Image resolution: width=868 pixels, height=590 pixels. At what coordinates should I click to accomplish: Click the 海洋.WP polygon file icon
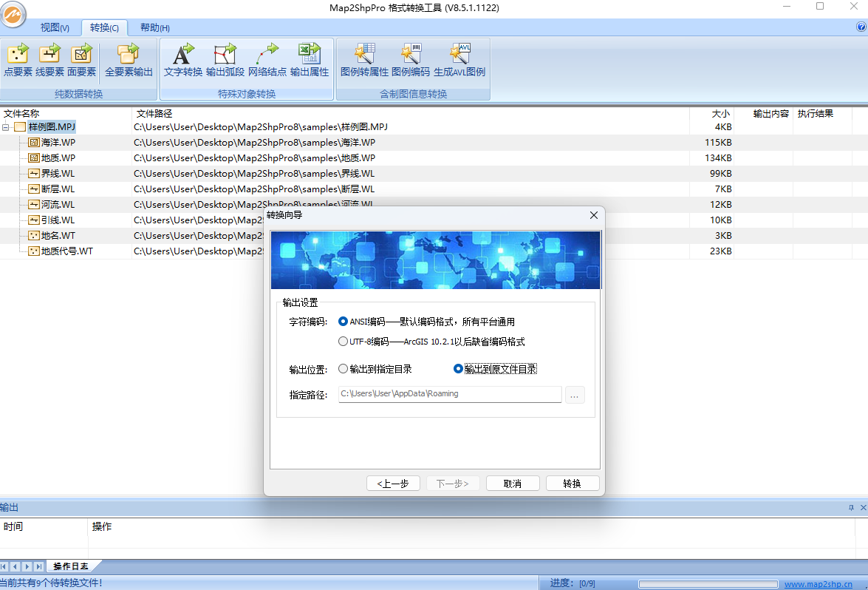(34, 143)
